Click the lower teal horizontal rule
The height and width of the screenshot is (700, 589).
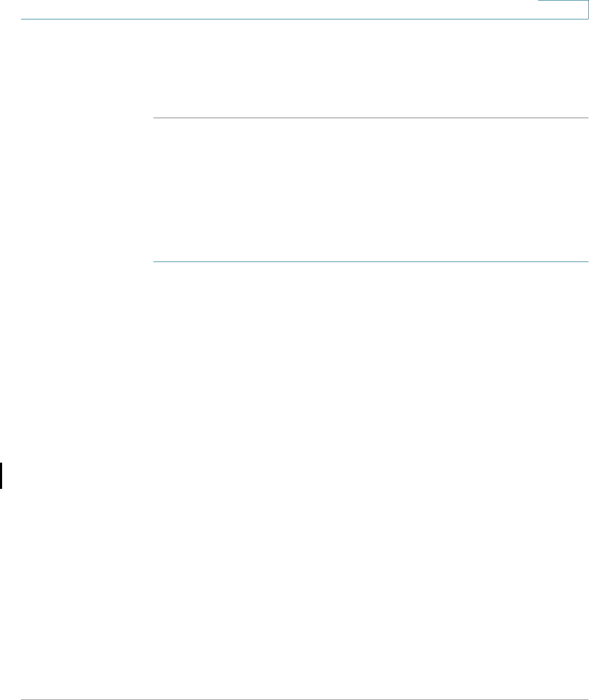pos(370,262)
